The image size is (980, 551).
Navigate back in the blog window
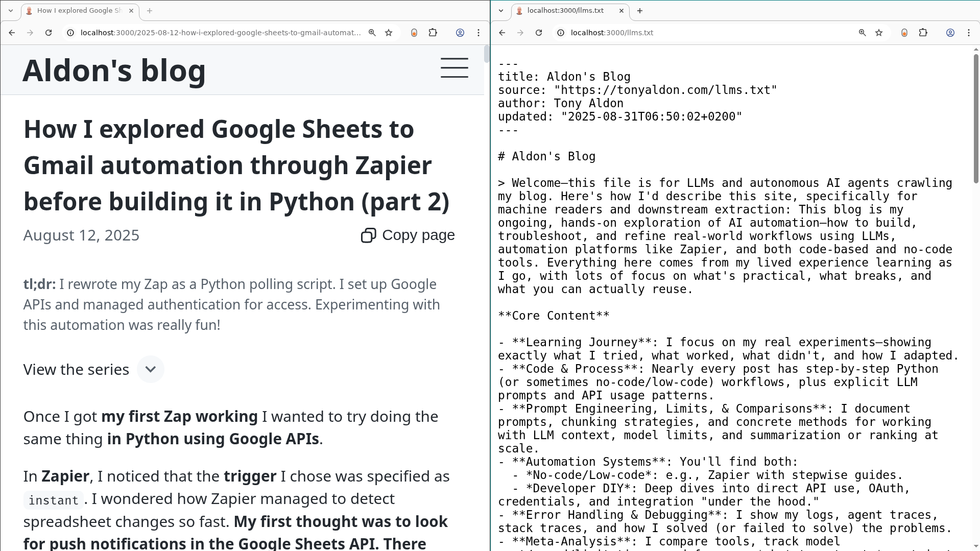coord(11,32)
